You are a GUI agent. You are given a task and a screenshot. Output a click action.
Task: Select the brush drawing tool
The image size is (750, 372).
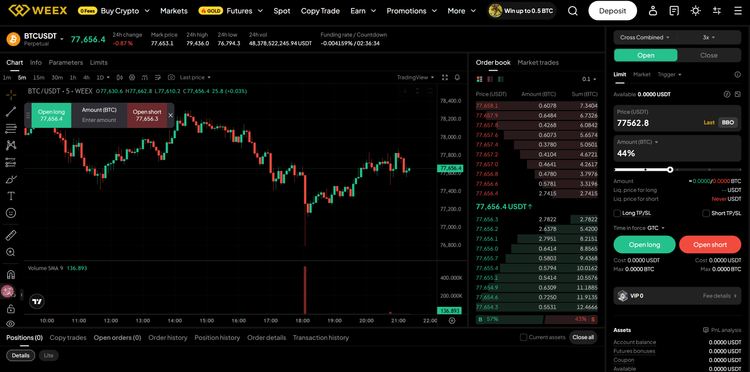point(11,179)
